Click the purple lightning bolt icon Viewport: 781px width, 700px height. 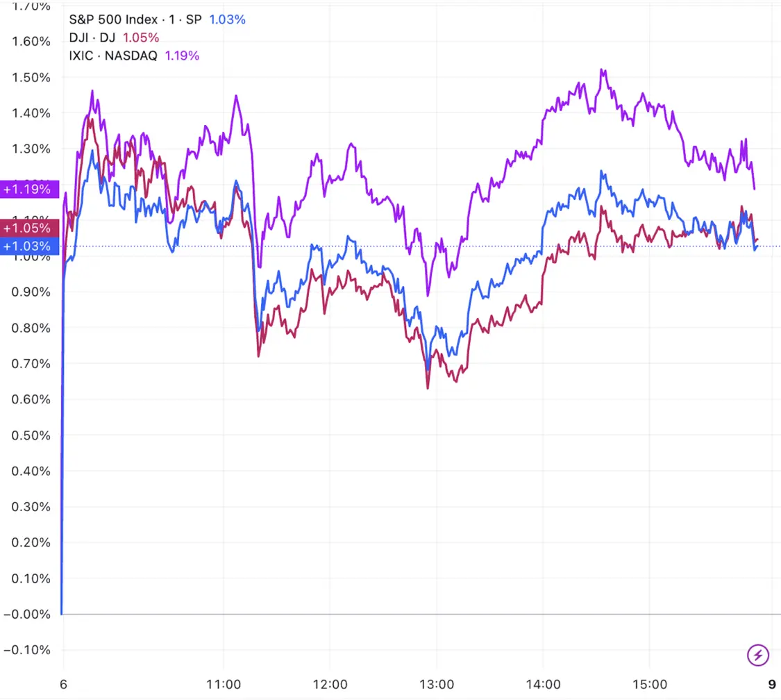[x=758, y=655]
